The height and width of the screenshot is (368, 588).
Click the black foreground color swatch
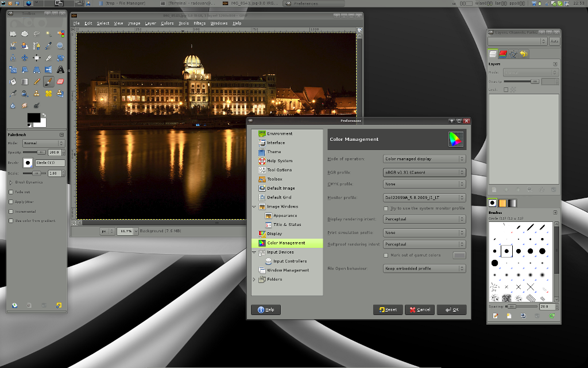click(34, 118)
